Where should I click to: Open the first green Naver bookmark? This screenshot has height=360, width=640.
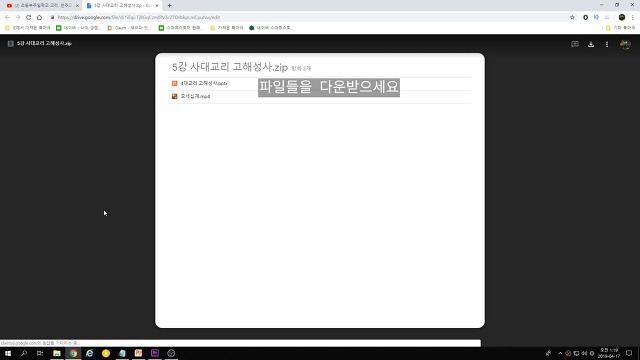pyautogui.click(x=79, y=28)
